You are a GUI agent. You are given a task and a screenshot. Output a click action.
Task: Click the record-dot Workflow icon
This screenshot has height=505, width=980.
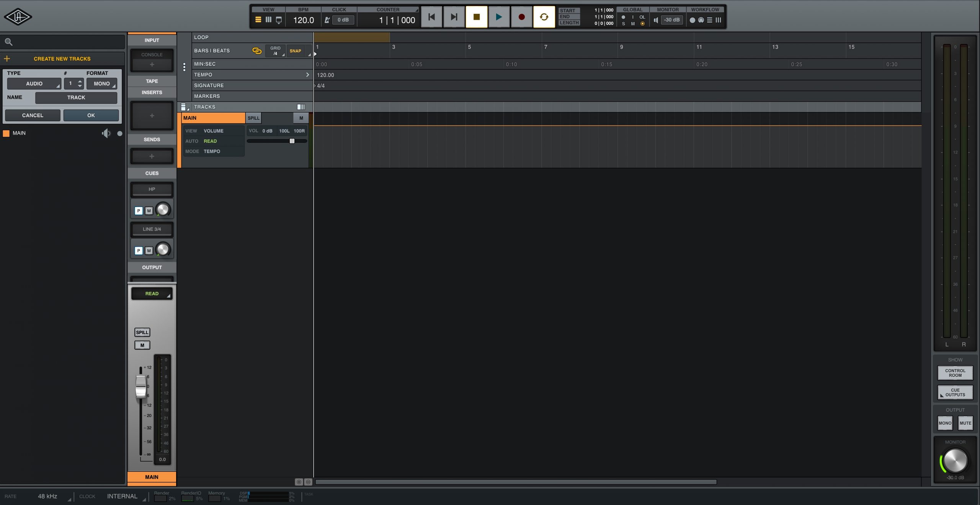click(x=692, y=20)
